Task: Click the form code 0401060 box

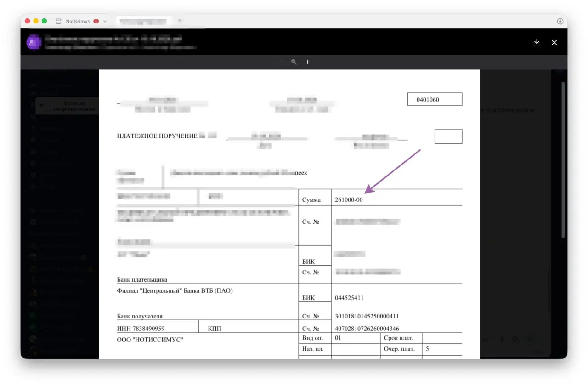Action: [435, 99]
